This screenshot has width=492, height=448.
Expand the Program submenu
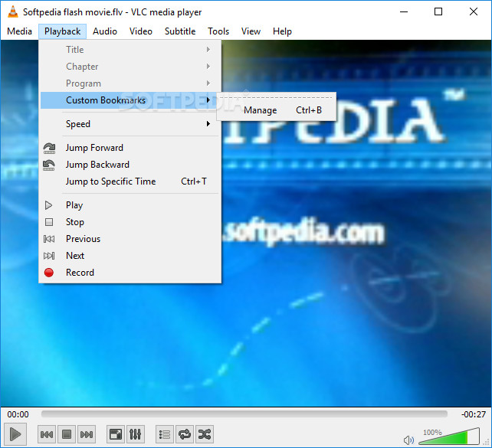[130, 83]
